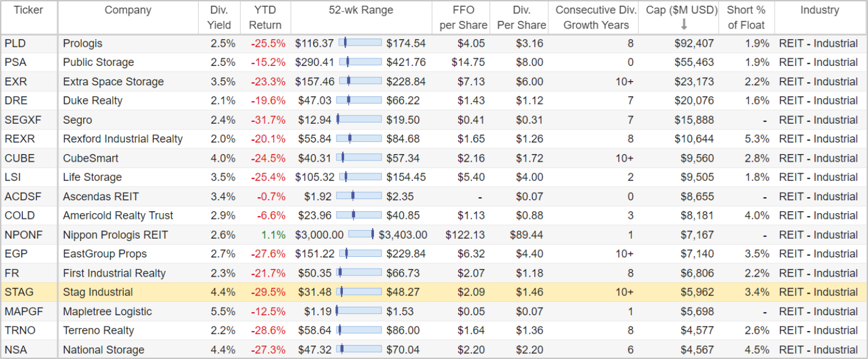Click the 4.5% short float value
This screenshot has width=868, height=359.
758,350
